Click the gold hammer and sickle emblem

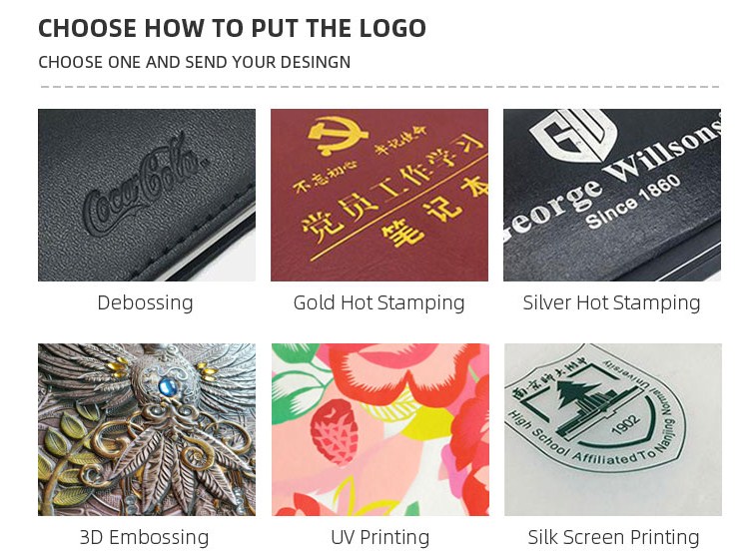338,136
